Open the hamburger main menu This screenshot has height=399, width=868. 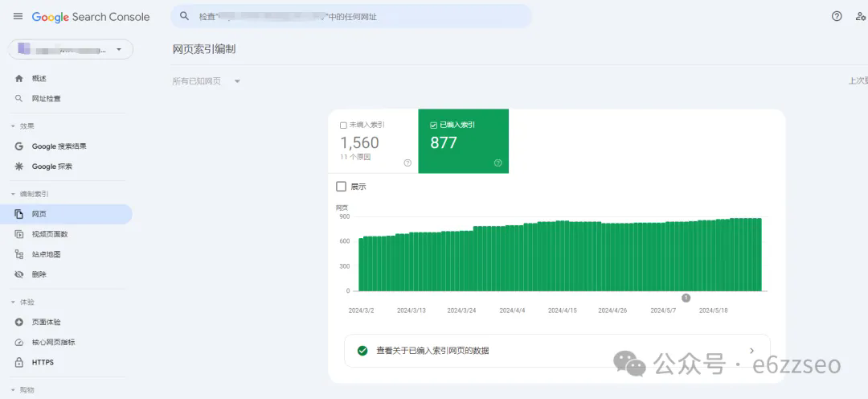pos(18,17)
